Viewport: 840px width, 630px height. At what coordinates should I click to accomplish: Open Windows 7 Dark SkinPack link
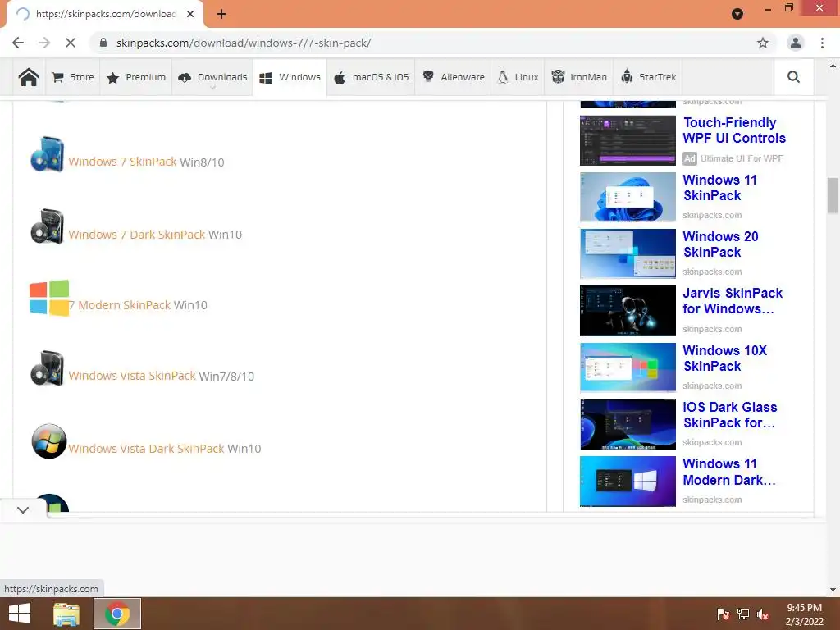(137, 235)
